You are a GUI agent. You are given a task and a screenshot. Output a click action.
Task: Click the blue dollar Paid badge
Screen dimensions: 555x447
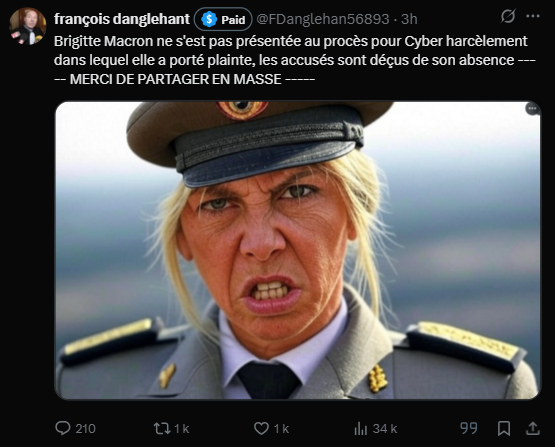pos(223,19)
